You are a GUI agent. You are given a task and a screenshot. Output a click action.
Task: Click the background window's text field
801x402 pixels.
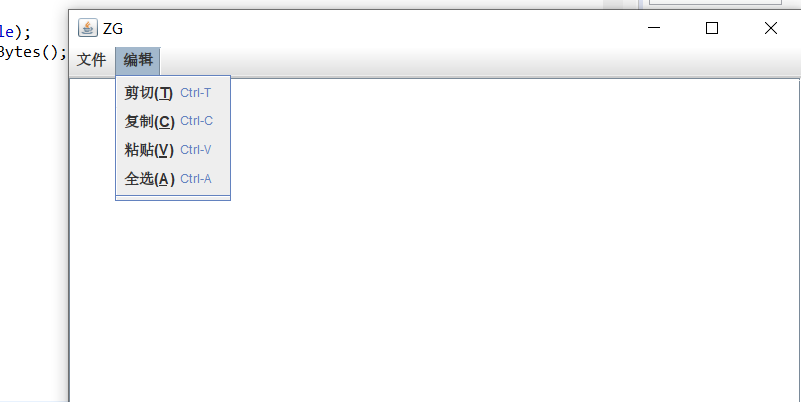[715, 2]
